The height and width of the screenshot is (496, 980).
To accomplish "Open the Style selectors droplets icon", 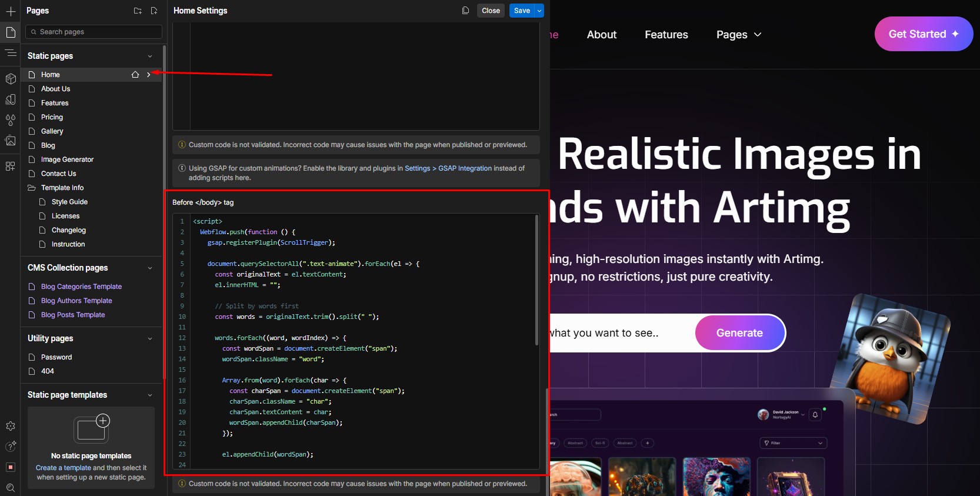I will pos(11,120).
